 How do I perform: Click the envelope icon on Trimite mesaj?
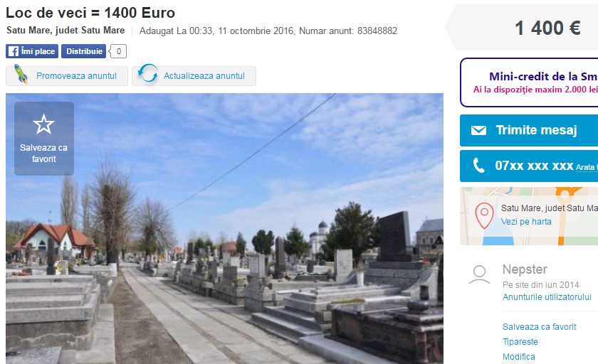[478, 130]
